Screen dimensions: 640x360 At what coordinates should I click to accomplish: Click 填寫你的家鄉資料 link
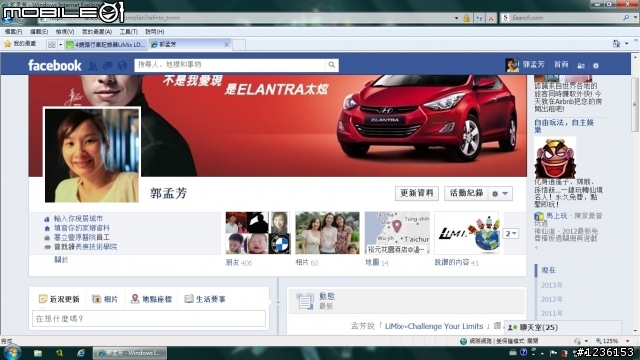(82, 228)
